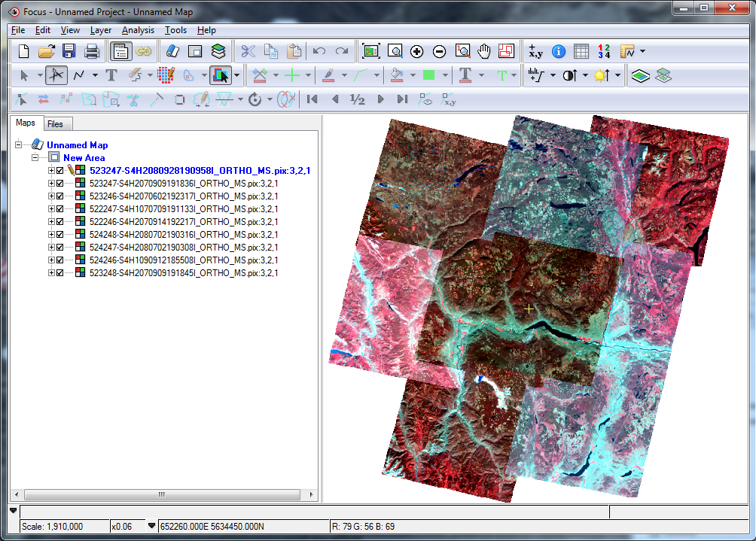Click the 1/2 fraction icon
Image resolution: width=756 pixels, height=541 pixels.
tap(357, 99)
